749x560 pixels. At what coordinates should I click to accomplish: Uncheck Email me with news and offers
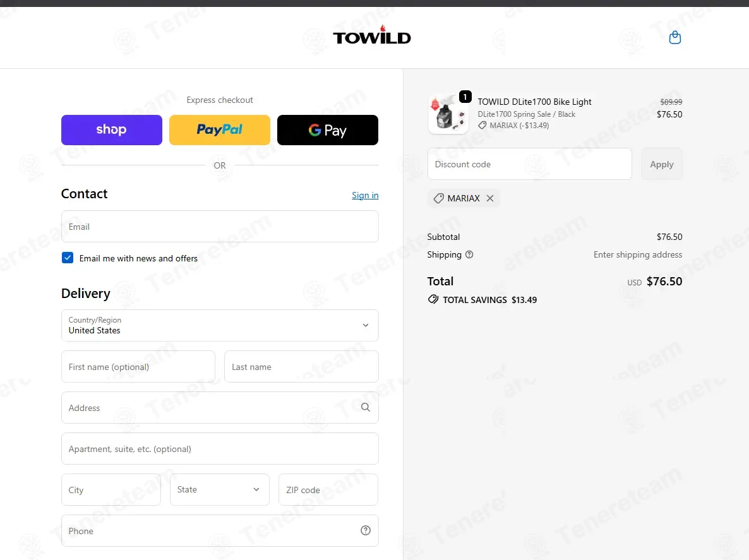pyautogui.click(x=68, y=258)
